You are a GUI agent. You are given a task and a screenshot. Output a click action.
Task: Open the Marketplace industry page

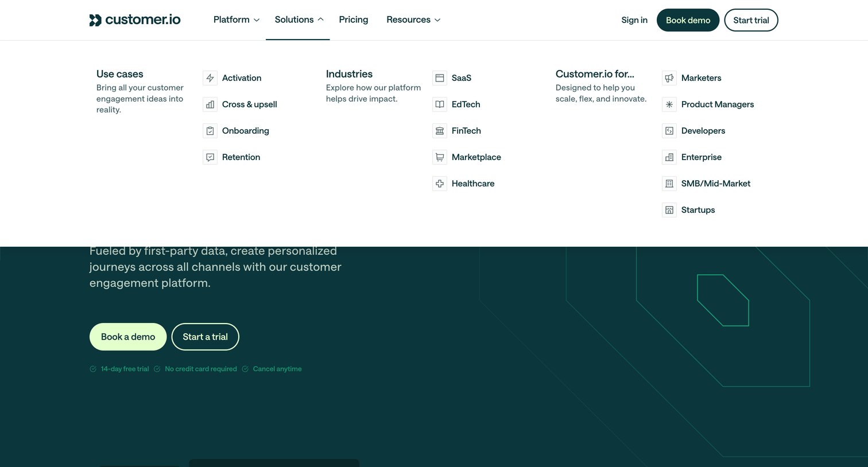[476, 157]
